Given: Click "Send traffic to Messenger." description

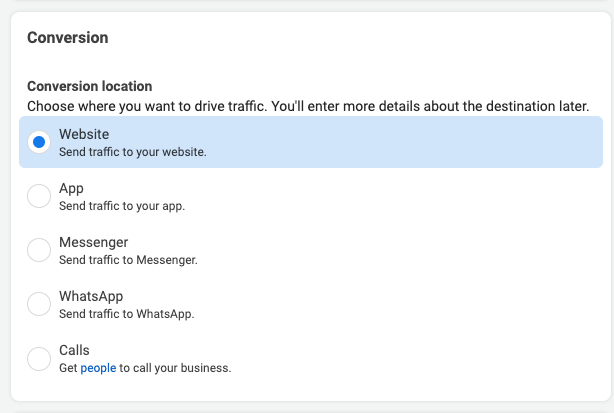Looking at the screenshot, I should coord(128,260).
